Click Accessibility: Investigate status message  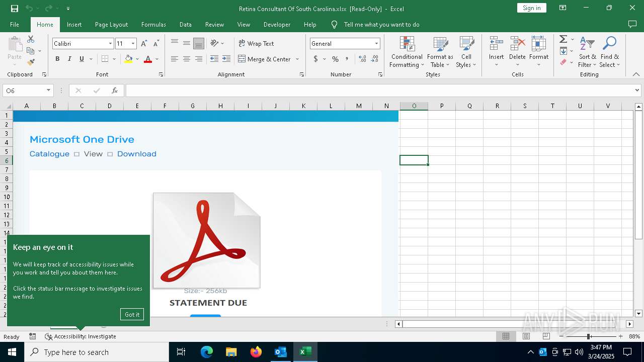point(80,336)
